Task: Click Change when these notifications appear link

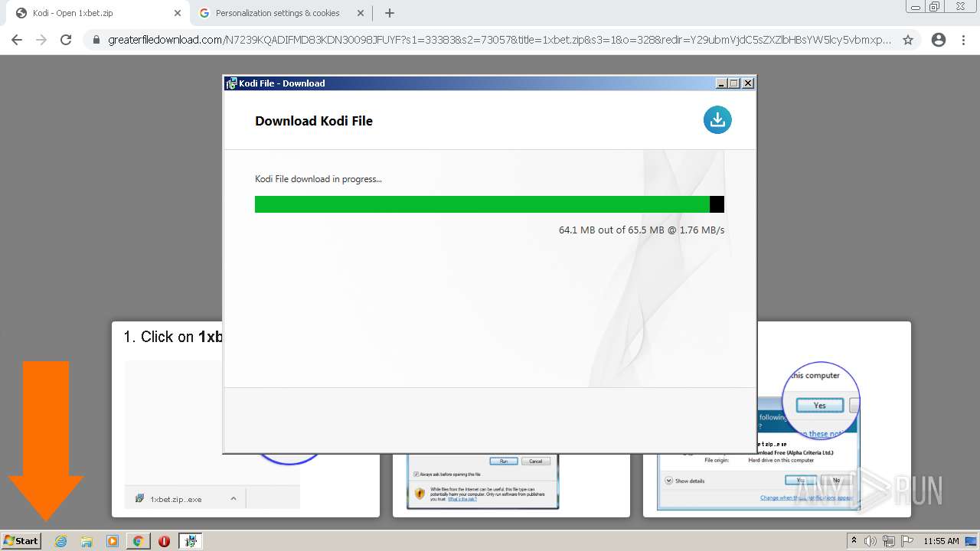Action: [x=806, y=497]
